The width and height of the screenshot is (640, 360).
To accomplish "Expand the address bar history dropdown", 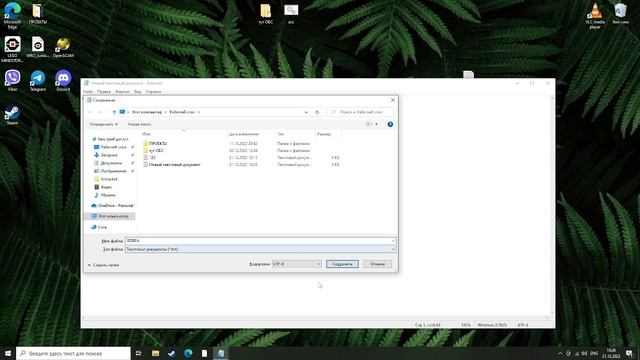I will point(306,112).
